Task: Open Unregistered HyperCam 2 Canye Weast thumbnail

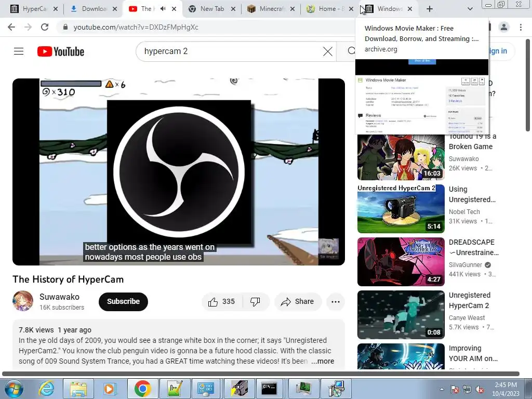Action: pyautogui.click(x=401, y=314)
